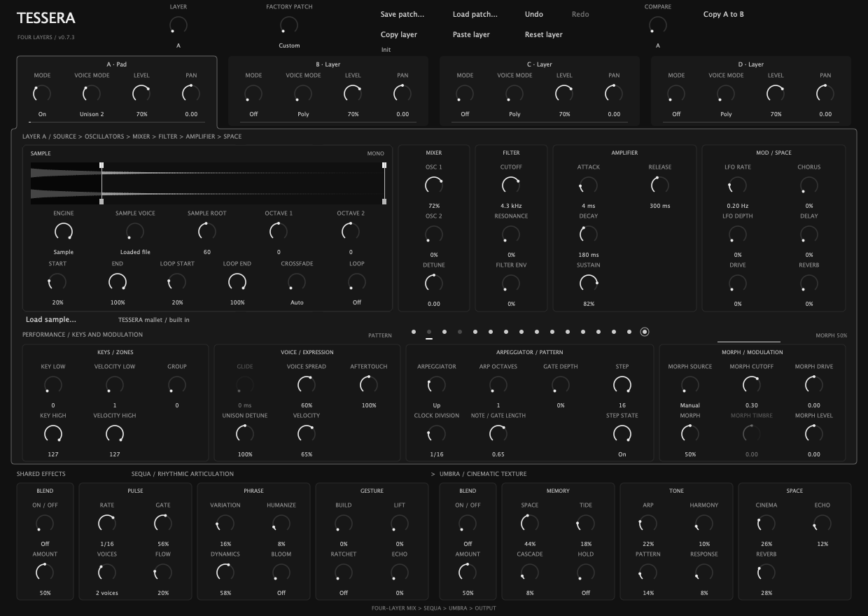
Task: Click the Umbra MEMORY SPACE knob
Action: pyautogui.click(x=530, y=524)
